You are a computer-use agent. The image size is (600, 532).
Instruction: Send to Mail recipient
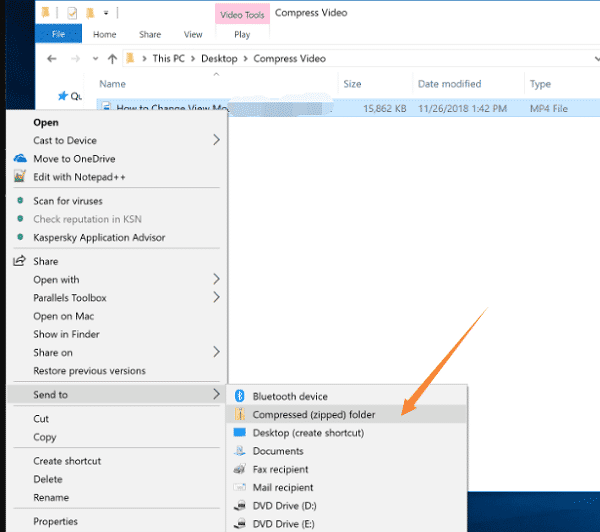[x=347, y=488]
